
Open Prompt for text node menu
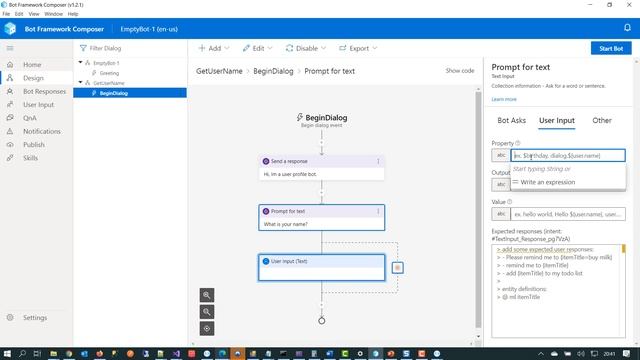378,211
